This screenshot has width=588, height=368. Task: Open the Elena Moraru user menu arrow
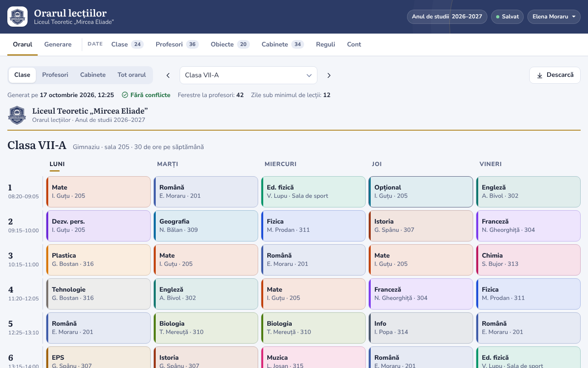click(x=573, y=17)
